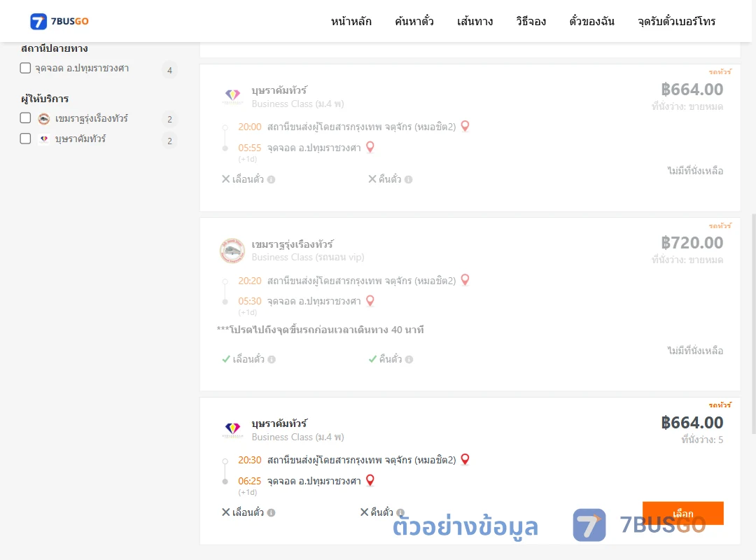Click the 06:25 arrival time
The width and height of the screenshot is (756, 560).
click(249, 481)
